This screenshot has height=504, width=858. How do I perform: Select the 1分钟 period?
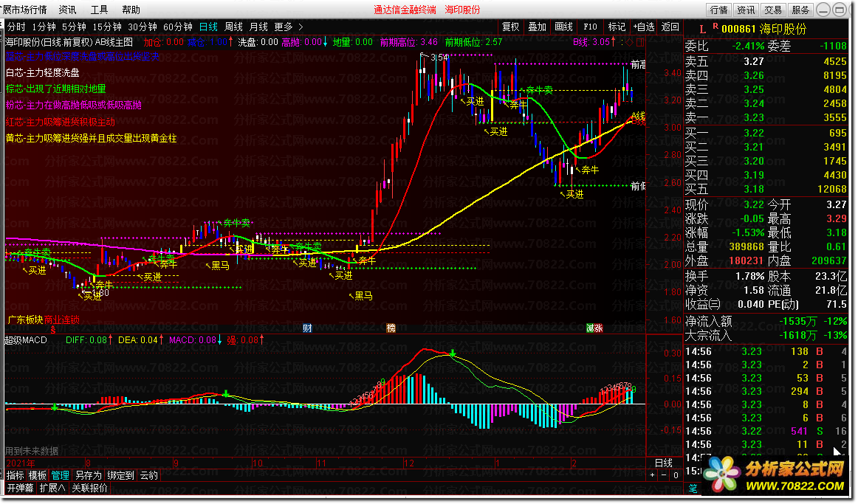[44, 27]
